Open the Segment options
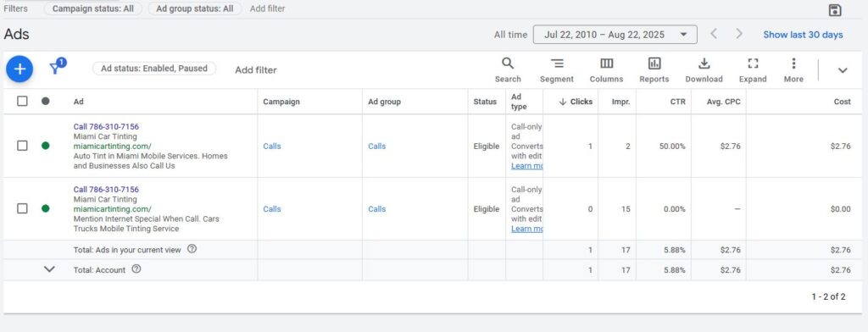The image size is (868, 332). (557, 70)
